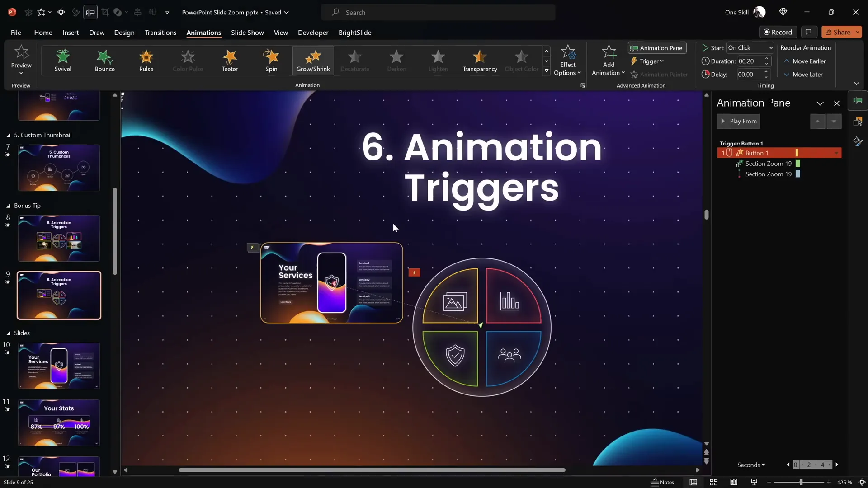This screenshot has height=488, width=868.
Task: Apply the Transparency animation effect
Action: click(480, 61)
